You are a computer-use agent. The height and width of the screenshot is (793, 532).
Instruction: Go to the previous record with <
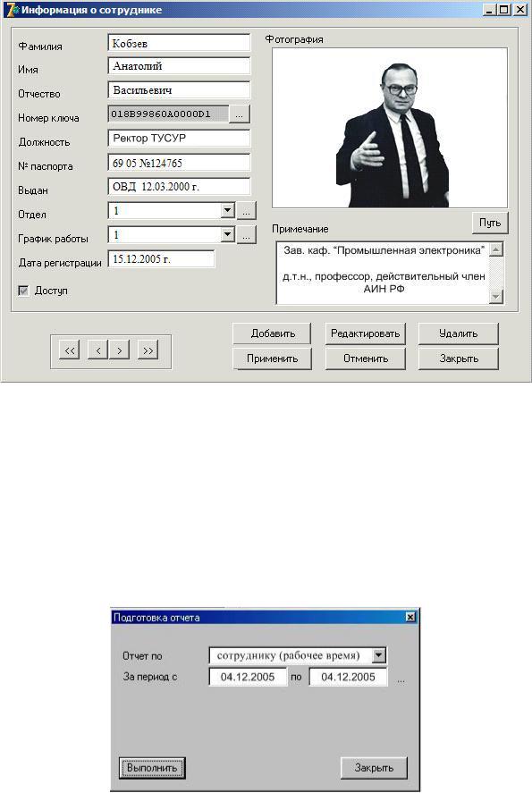pos(98,350)
